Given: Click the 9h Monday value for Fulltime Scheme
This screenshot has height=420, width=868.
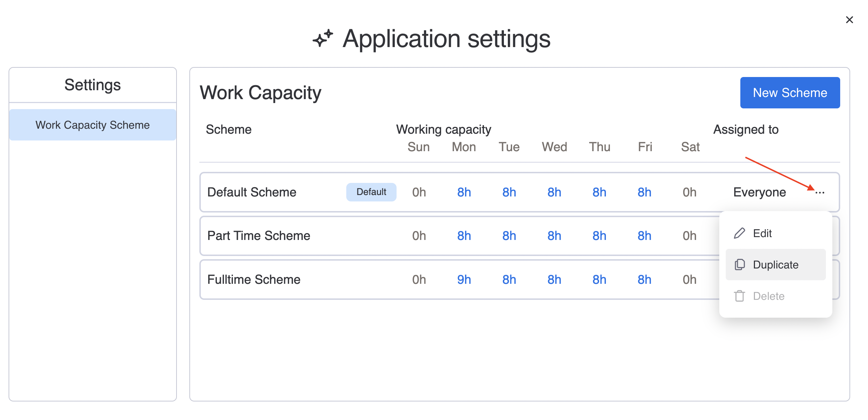Looking at the screenshot, I should [x=464, y=280].
